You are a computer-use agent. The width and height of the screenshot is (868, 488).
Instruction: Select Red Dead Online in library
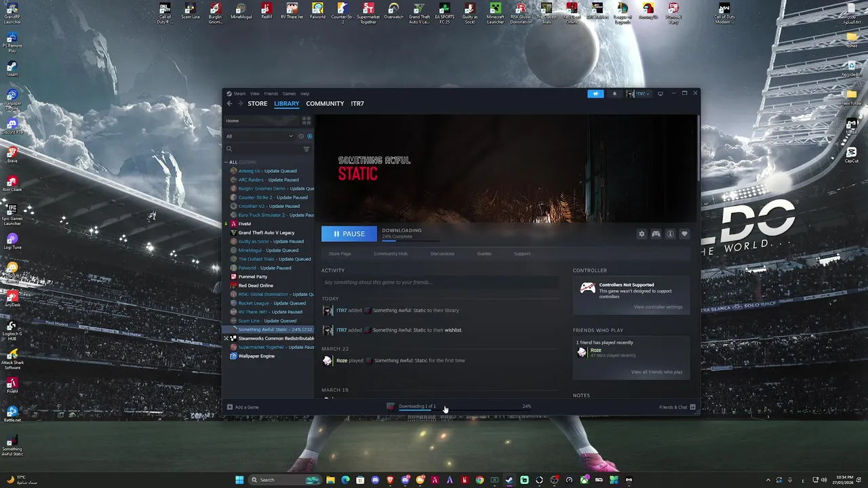coord(256,285)
